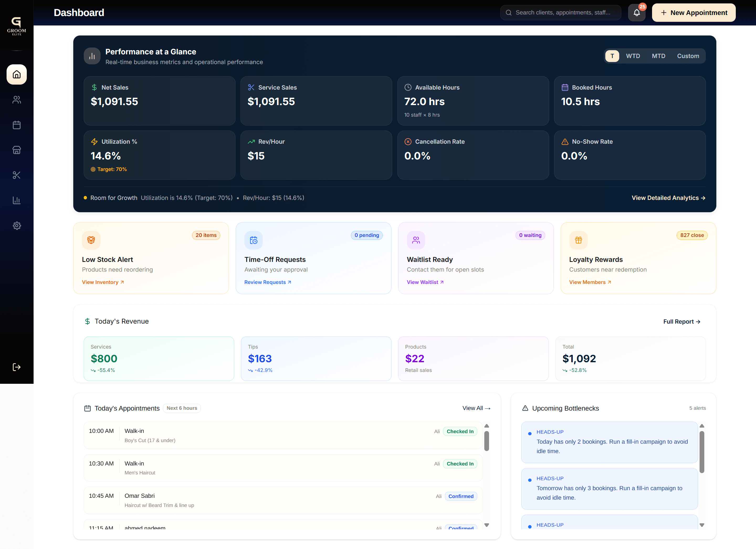Open the Home dashboard sidebar icon

point(17,74)
